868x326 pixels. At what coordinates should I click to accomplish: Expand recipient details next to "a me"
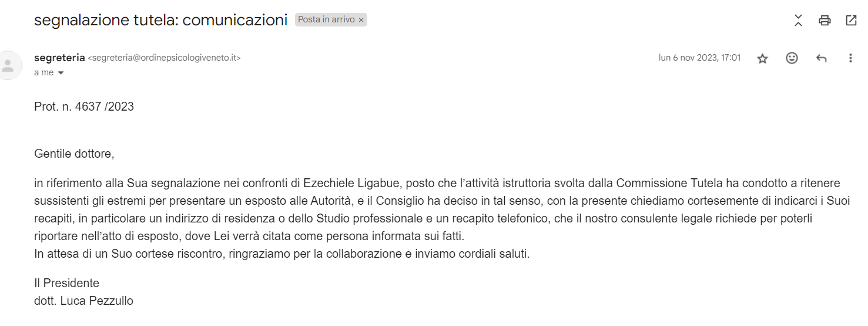60,73
